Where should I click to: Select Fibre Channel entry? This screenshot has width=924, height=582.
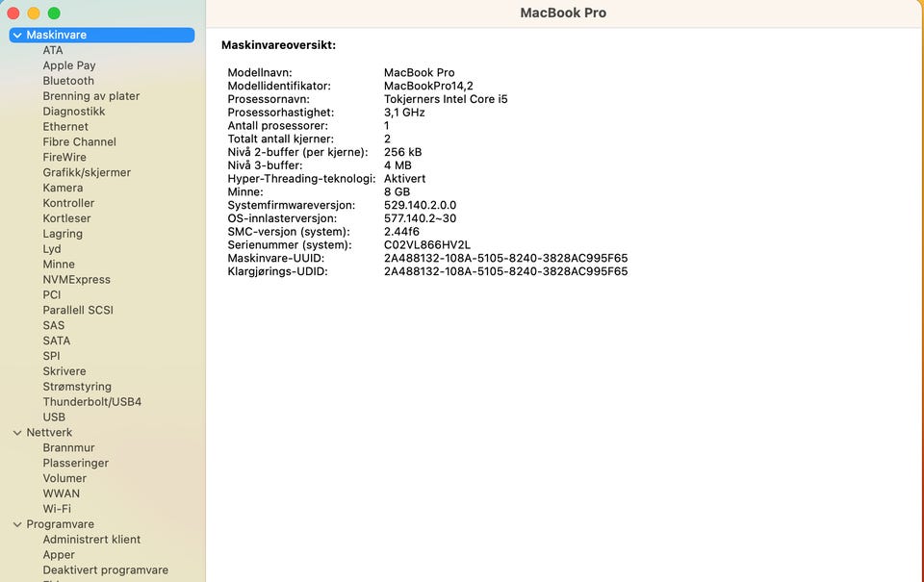pos(80,142)
